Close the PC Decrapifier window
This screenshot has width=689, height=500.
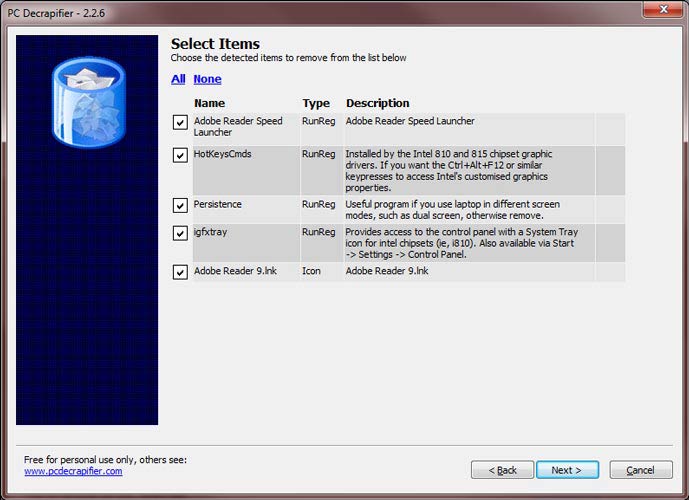tap(664, 9)
